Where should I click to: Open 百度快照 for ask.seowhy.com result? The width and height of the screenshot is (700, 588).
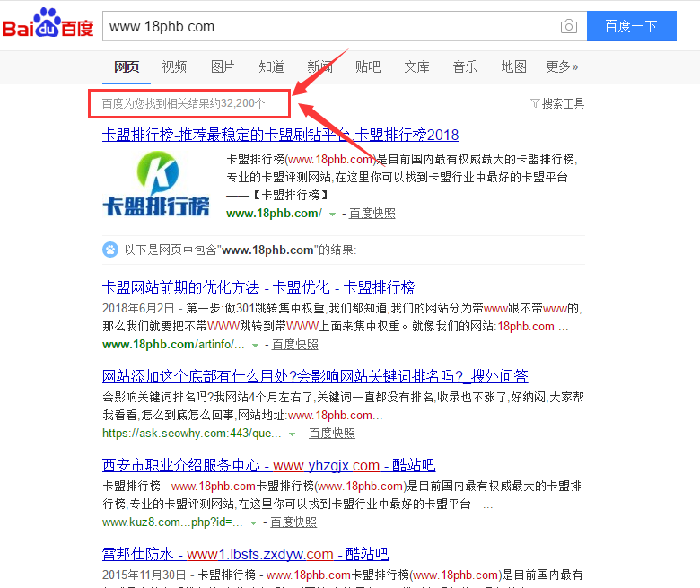[332, 433]
